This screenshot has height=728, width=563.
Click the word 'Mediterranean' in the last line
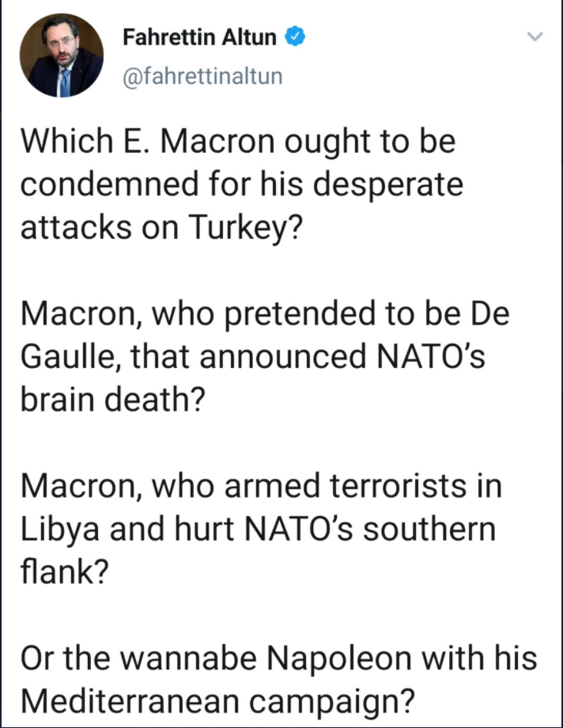pos(130,702)
